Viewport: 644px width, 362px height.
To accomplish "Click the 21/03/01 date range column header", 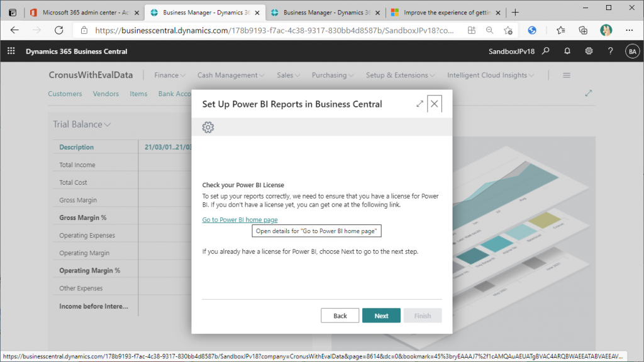I will click(168, 147).
